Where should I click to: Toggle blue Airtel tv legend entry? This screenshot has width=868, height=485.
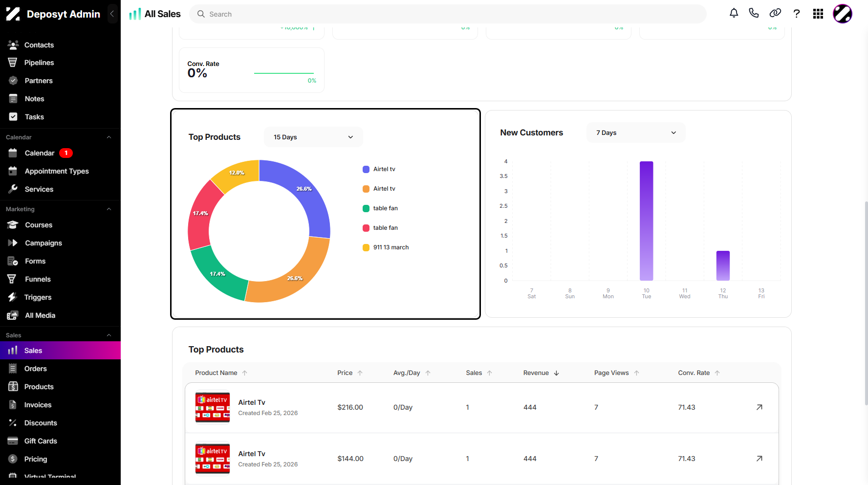(x=379, y=169)
